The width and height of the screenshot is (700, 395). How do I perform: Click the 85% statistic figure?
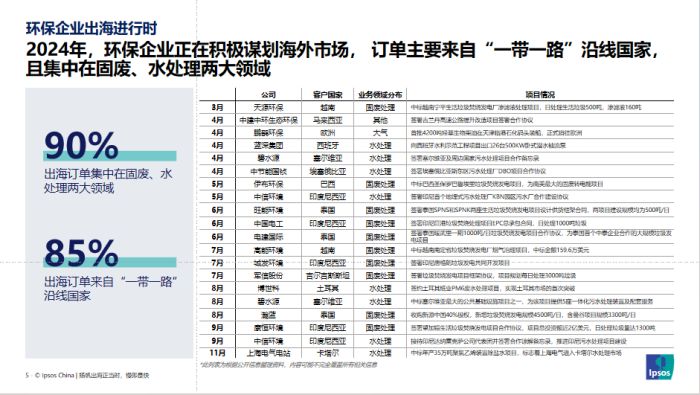(x=81, y=252)
